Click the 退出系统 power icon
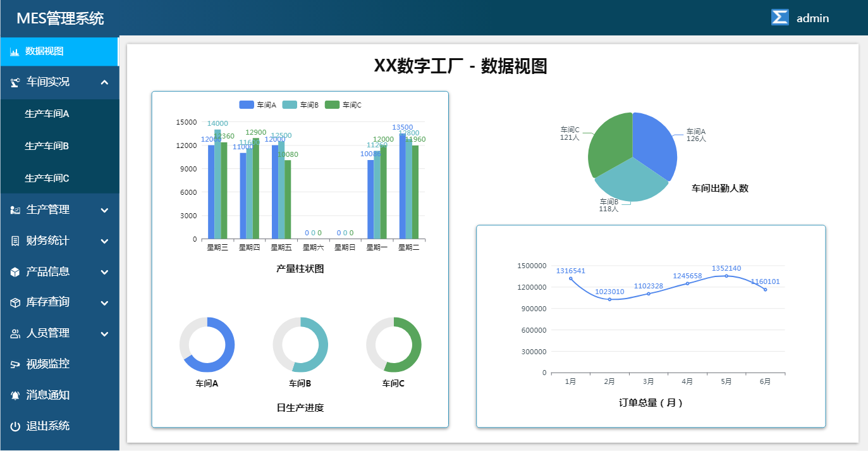This screenshot has height=451, width=868. (x=15, y=426)
